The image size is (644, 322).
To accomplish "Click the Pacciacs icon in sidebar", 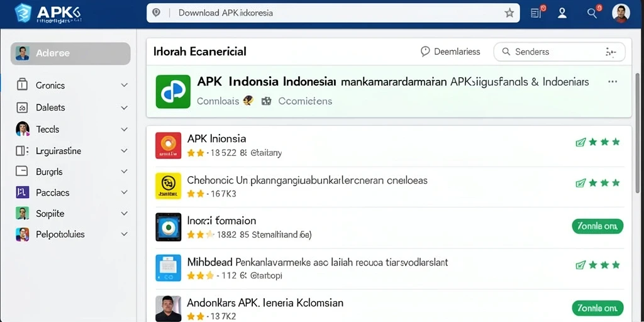I will 22,192.
